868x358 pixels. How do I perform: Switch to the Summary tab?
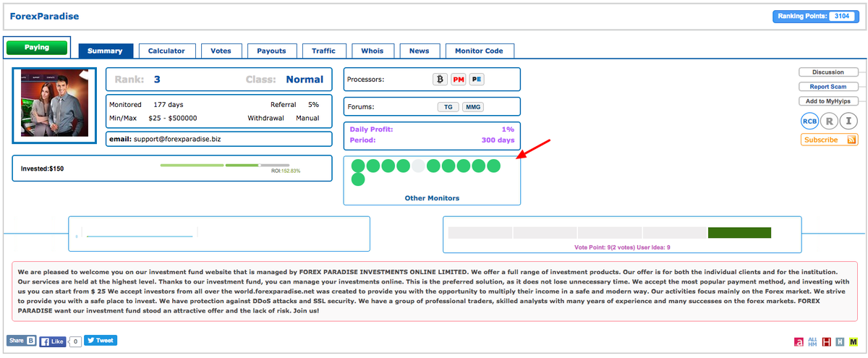tap(106, 51)
